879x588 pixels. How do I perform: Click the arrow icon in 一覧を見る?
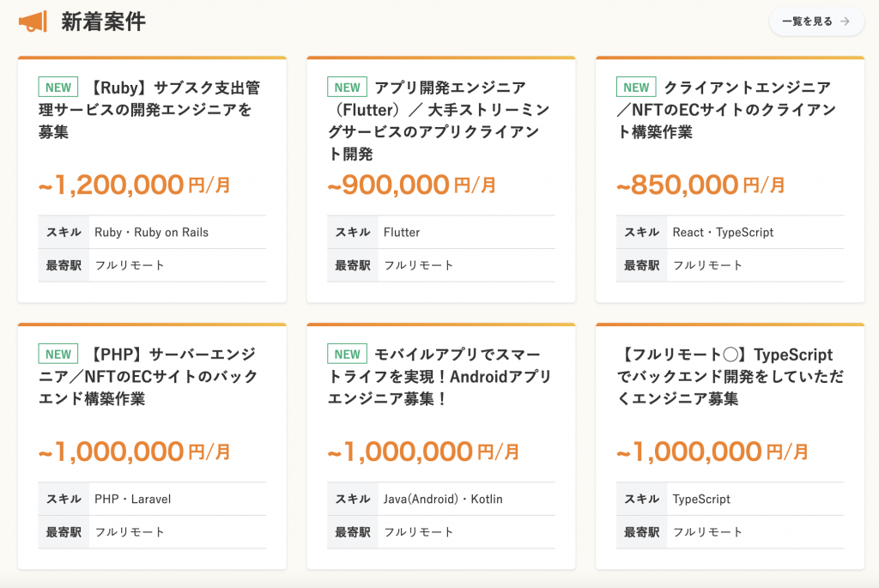(x=846, y=21)
